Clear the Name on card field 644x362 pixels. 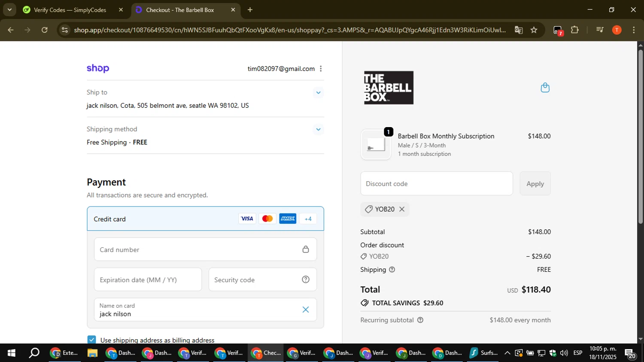pos(306,310)
